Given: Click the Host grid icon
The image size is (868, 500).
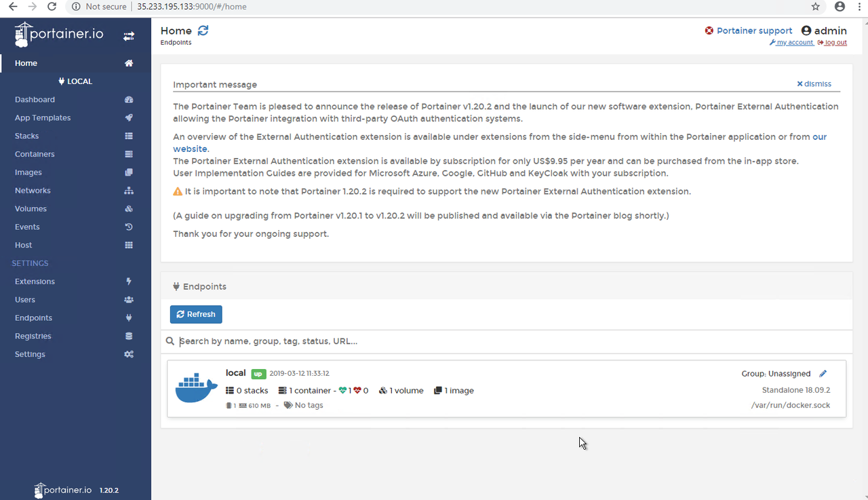Looking at the screenshot, I should (129, 245).
